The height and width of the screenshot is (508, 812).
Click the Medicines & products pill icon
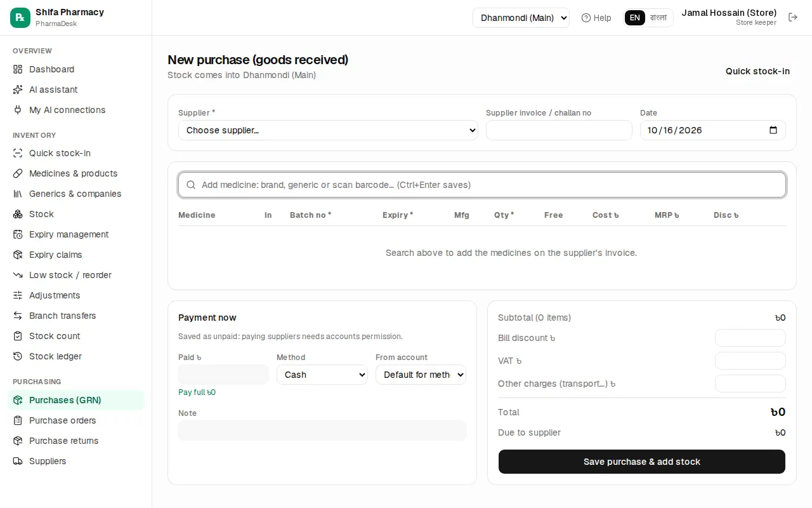coord(18,173)
